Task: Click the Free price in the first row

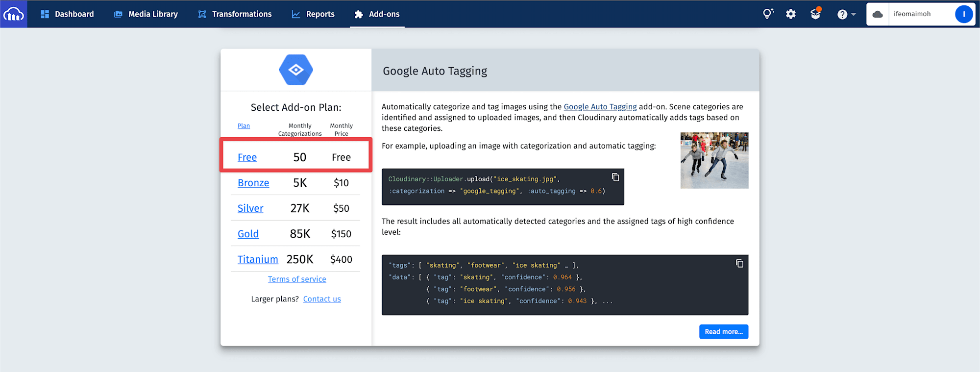Action: [x=341, y=157]
